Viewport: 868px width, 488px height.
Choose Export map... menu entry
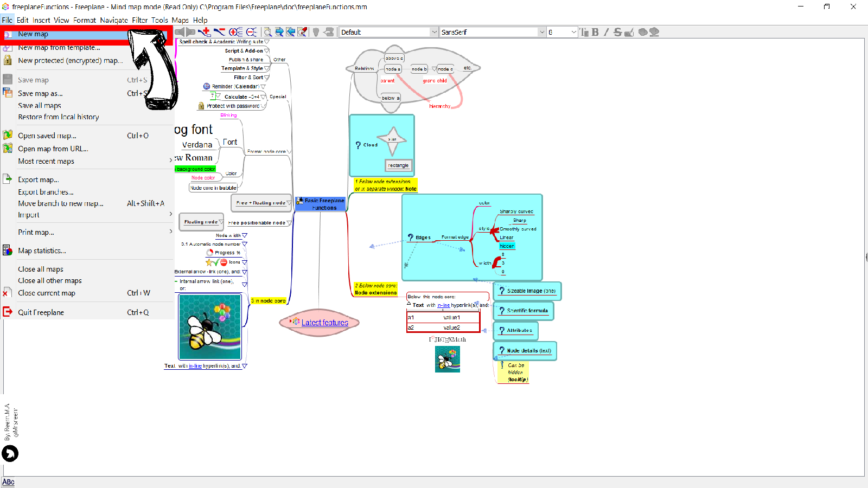pos(38,179)
